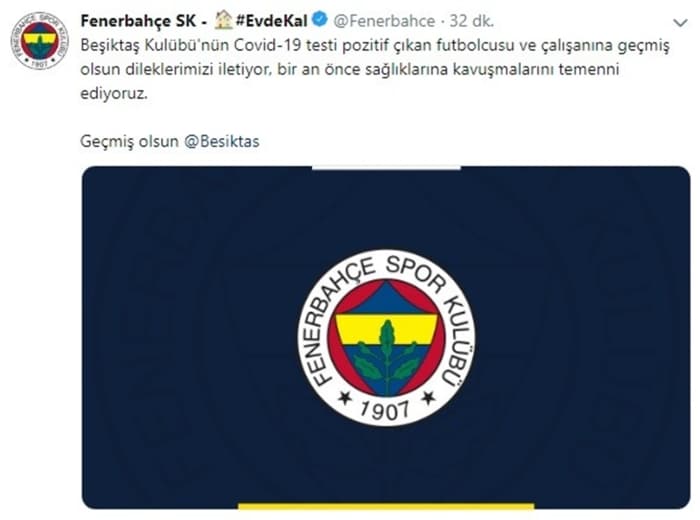Open the @Besiktas mention
Screen dimensions: 700x520
point(222,141)
